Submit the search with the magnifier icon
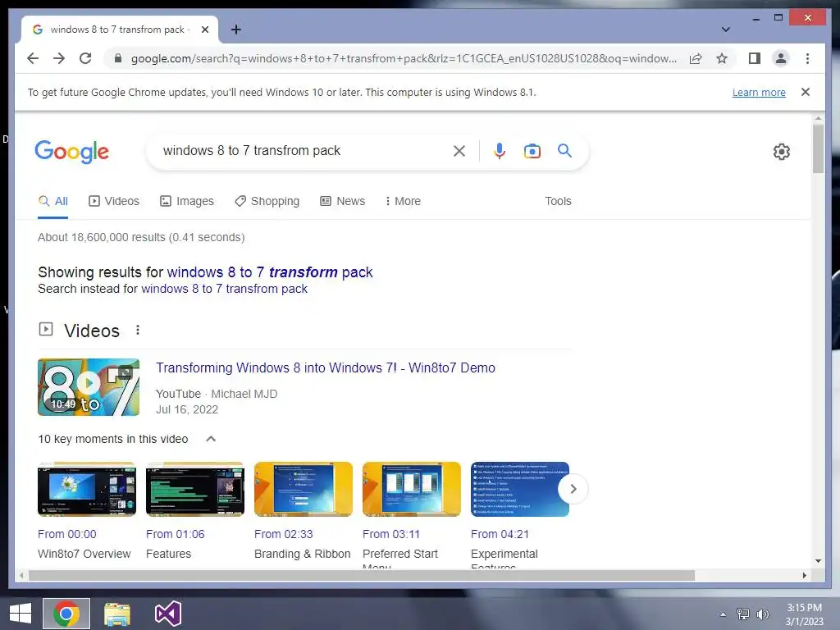Screen dimensions: 840x630 click(x=564, y=151)
